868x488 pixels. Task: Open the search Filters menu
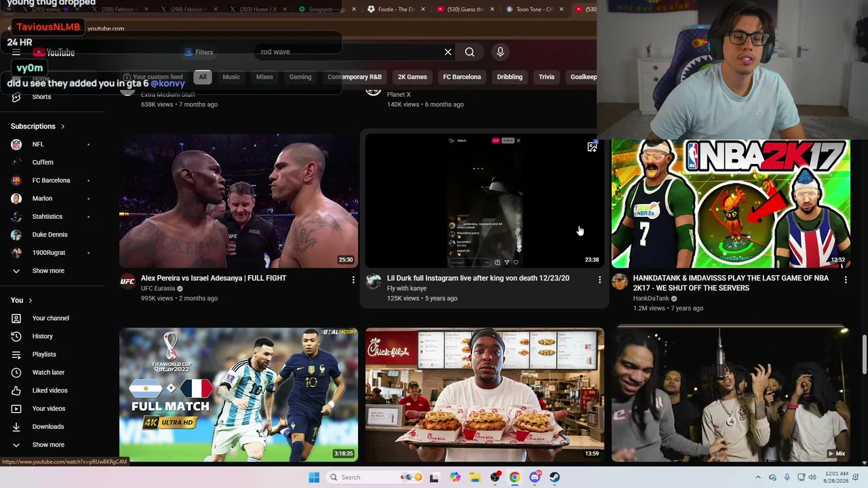[x=199, y=52]
